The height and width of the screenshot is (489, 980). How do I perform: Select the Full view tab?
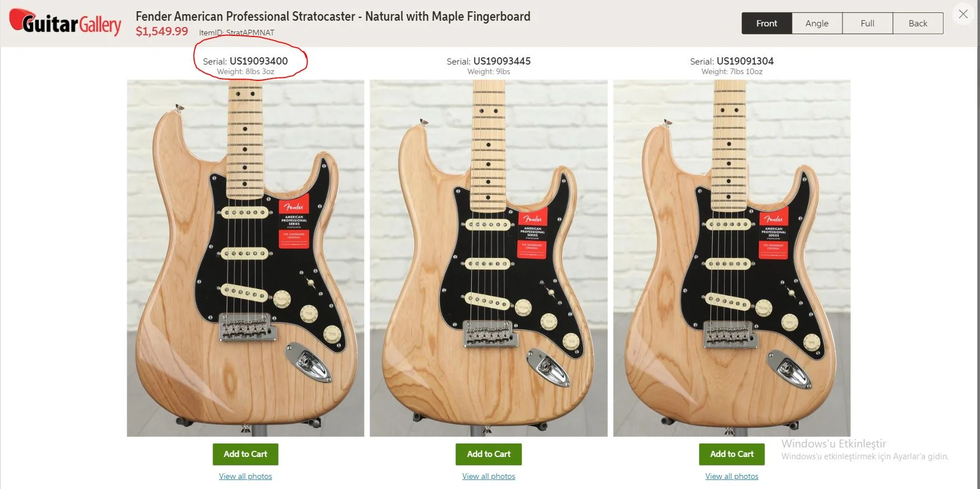pos(867,23)
